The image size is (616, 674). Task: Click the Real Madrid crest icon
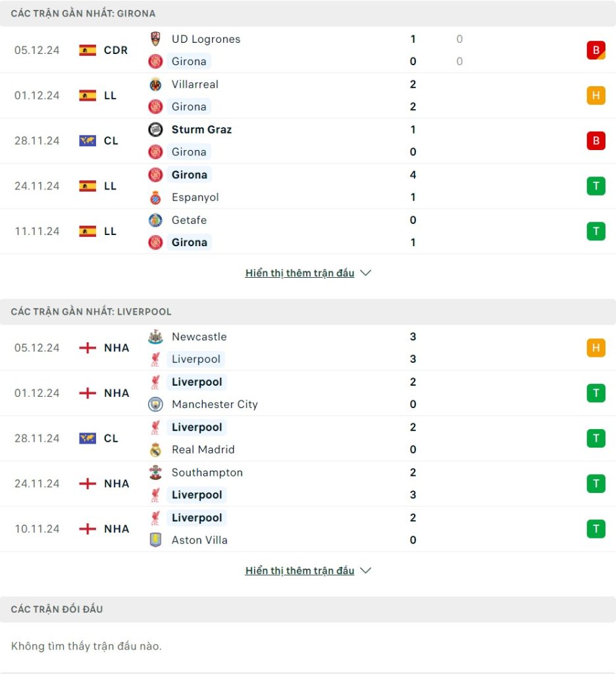pyautogui.click(x=155, y=450)
